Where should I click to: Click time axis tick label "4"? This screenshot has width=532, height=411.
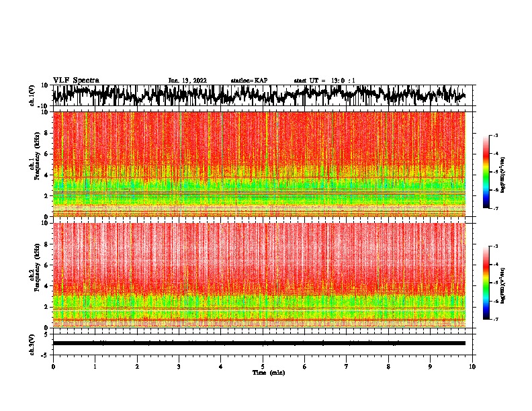[221, 367]
